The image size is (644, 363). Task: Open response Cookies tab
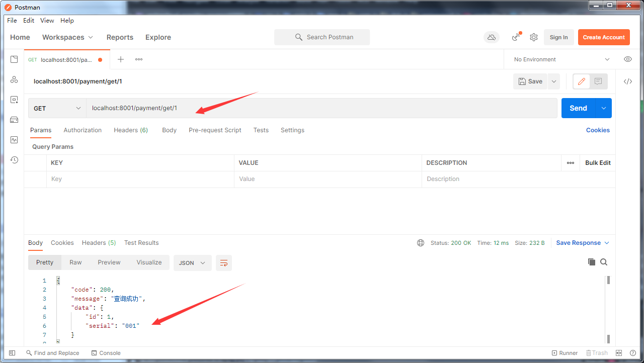(62, 243)
